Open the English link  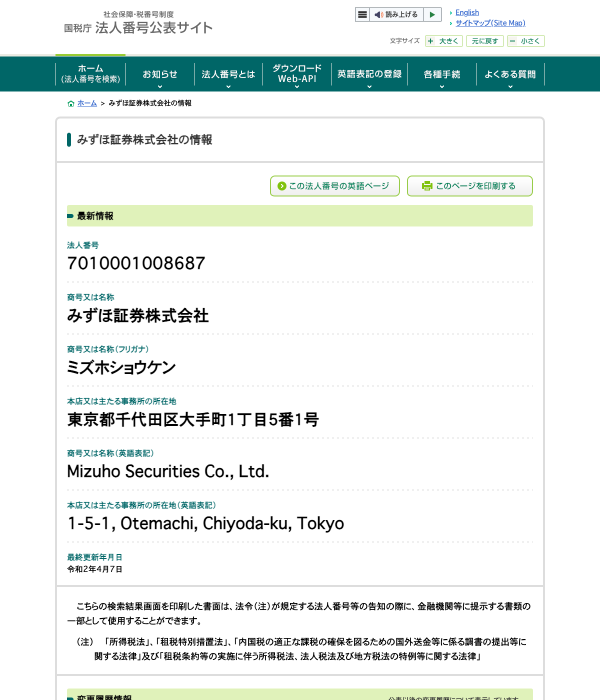pos(467,12)
